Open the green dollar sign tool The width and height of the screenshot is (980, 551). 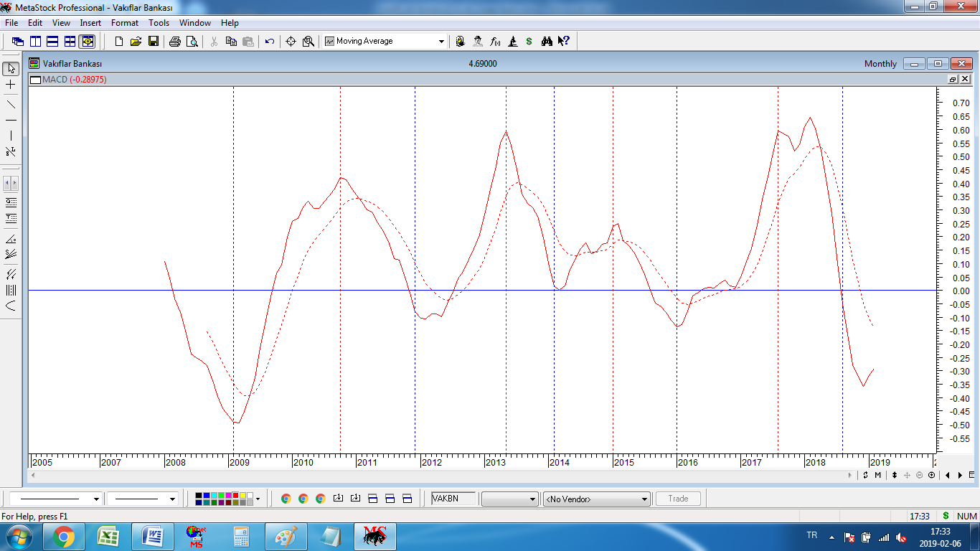[529, 42]
